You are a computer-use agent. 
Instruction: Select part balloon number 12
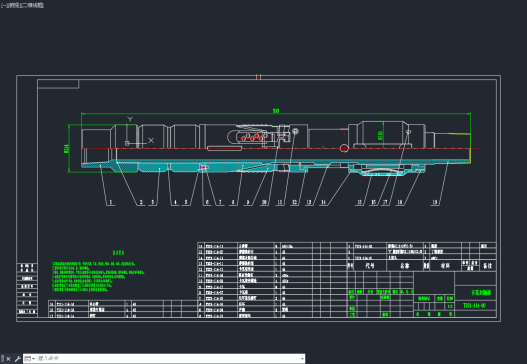point(294,202)
